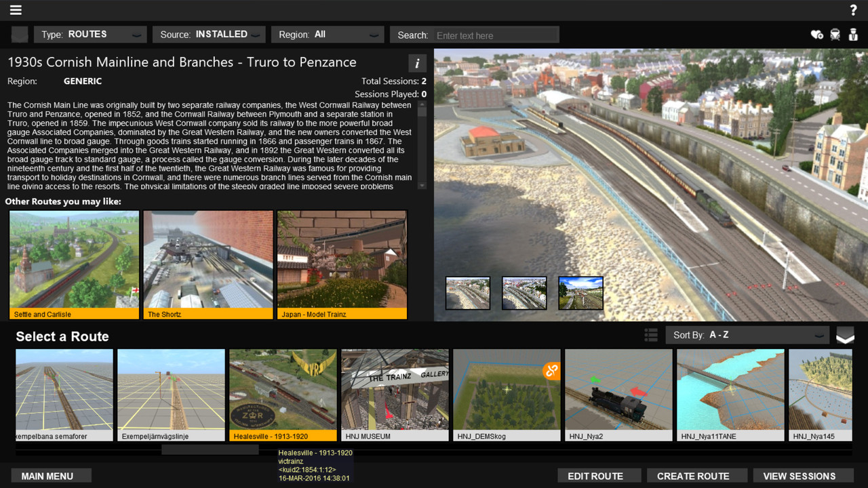Click the route list horizontal scrollbar thumb
This screenshot has width=868, height=488.
(210, 449)
